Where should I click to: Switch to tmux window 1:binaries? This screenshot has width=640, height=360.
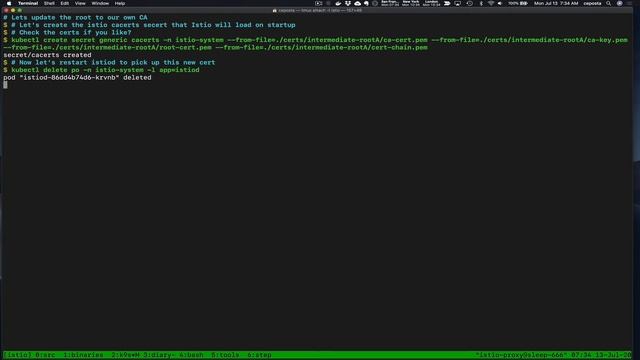click(x=83, y=355)
